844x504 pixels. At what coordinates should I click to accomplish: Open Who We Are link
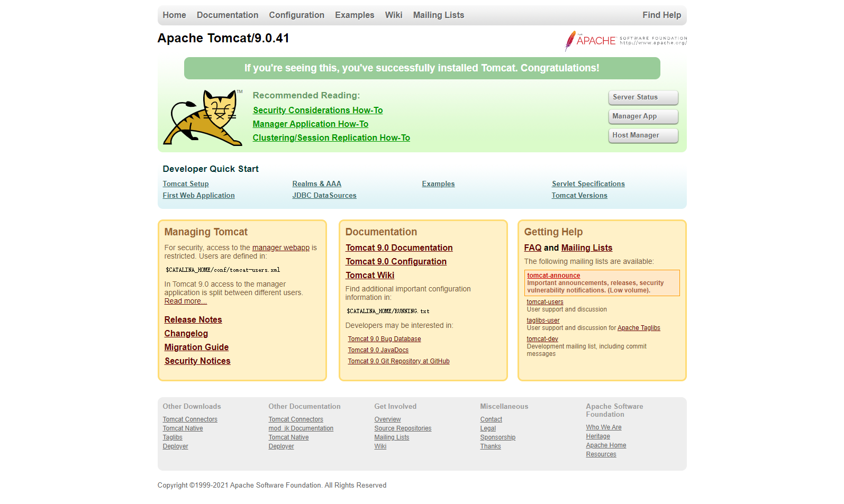click(604, 427)
